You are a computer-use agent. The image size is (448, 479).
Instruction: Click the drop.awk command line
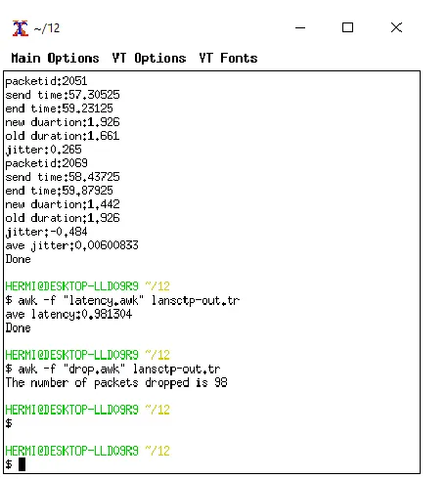tap(112, 369)
